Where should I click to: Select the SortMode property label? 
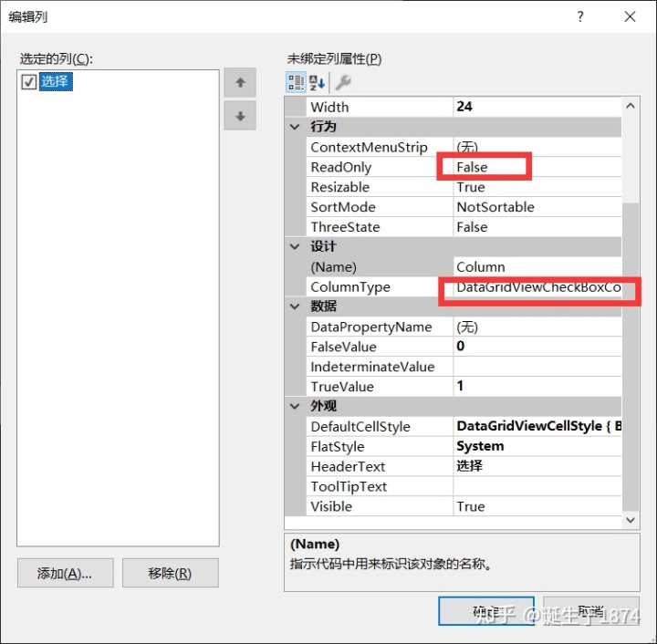(x=343, y=207)
